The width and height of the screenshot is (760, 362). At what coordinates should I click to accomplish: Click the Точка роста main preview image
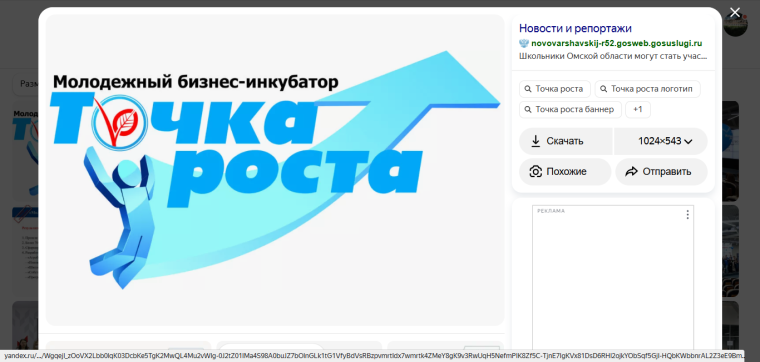[275, 170]
